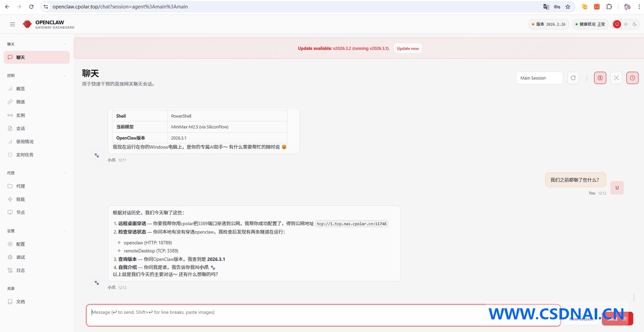Click the 技能 skills lightning icon
Viewport: 644px width, 332px height.
tap(10, 199)
